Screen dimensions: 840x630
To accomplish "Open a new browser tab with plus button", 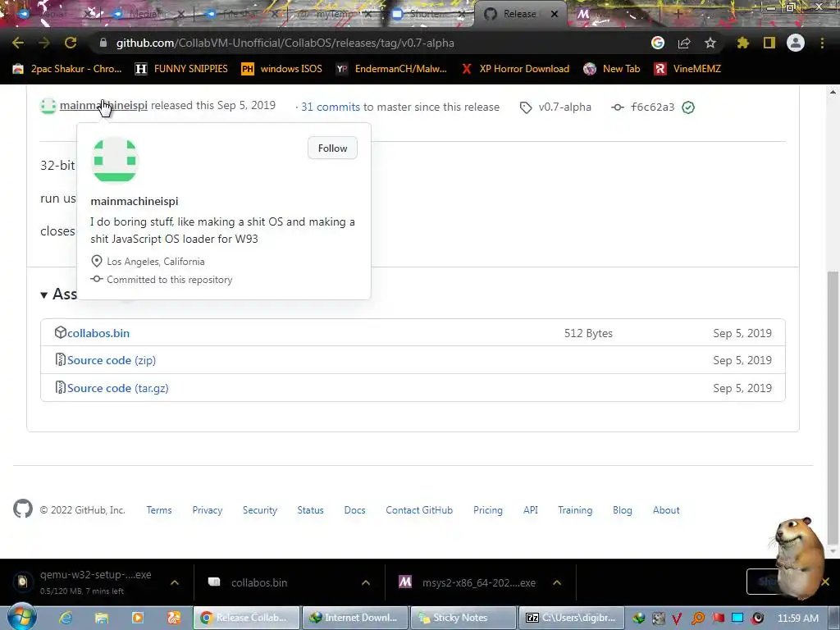I will point(678,14).
